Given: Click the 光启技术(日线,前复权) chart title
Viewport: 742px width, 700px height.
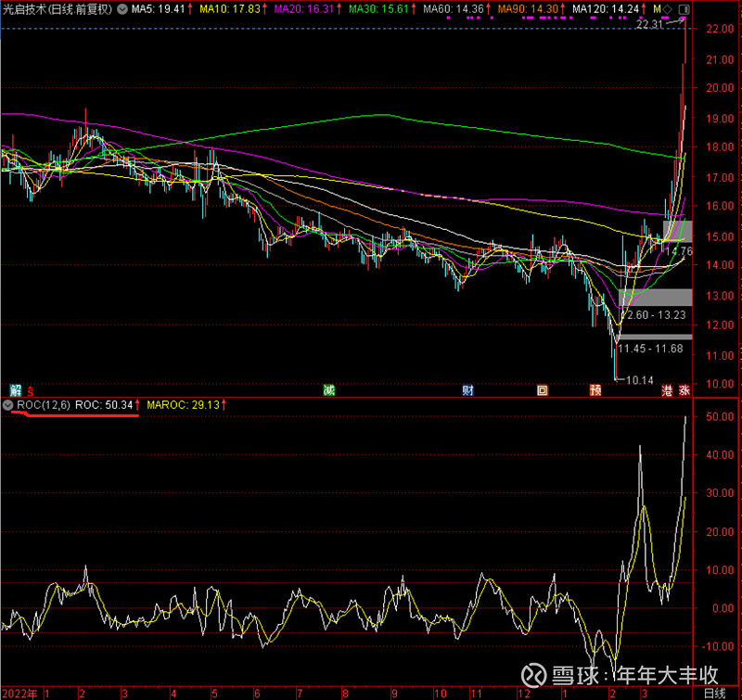Looking at the screenshot, I should [58, 9].
